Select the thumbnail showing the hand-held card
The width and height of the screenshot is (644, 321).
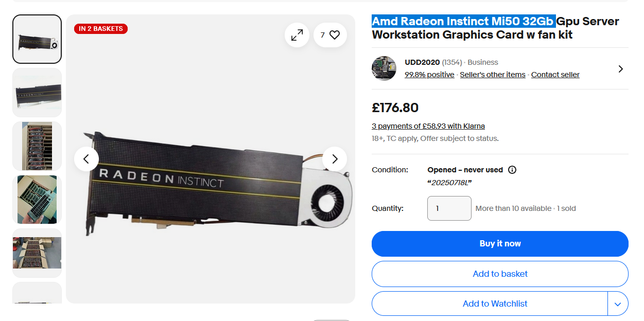tap(37, 199)
